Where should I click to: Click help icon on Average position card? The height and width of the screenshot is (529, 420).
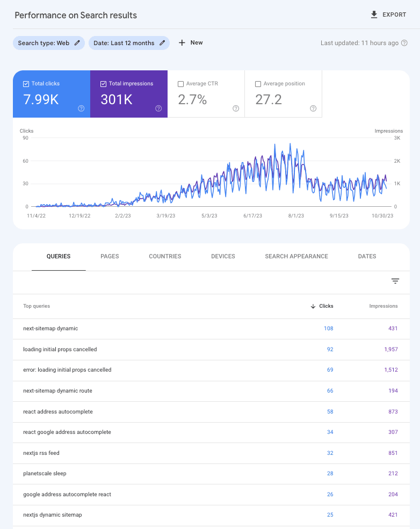click(x=313, y=108)
